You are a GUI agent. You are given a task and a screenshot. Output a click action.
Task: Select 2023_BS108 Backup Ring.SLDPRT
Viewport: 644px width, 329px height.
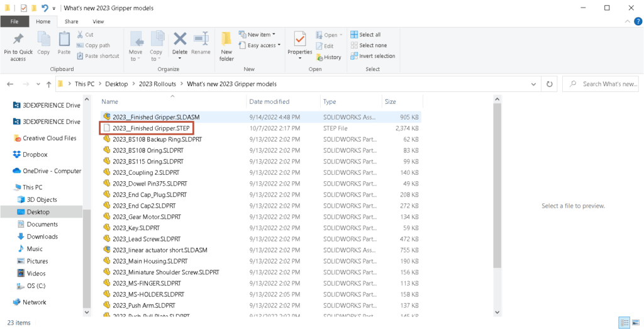click(x=261, y=139)
